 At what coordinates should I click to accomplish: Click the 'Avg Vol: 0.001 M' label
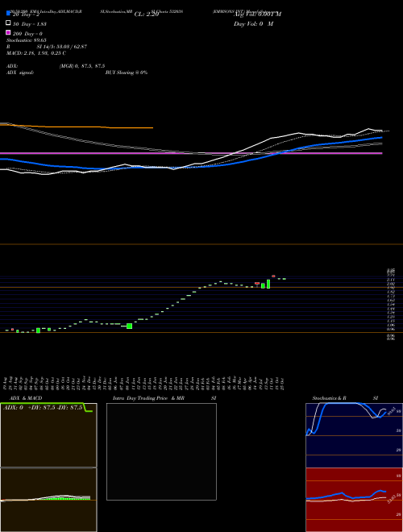[257, 15]
